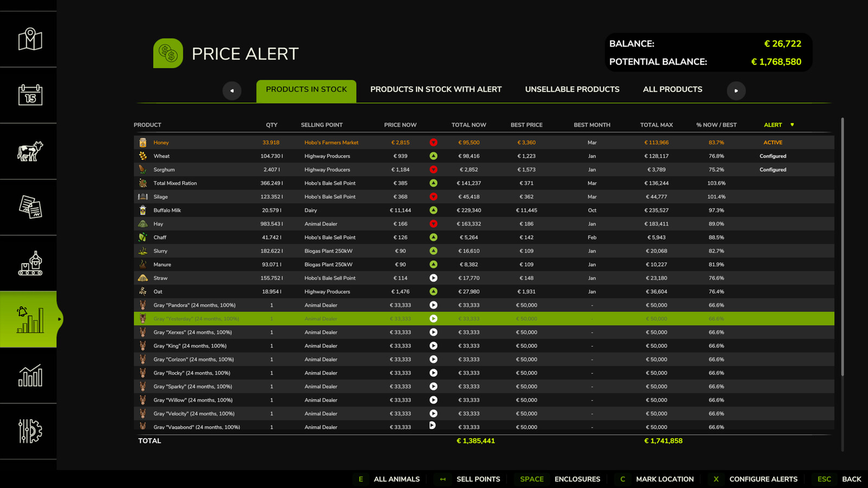
Task: Click the green up trend icon for Wheat
Action: pyautogui.click(x=433, y=156)
